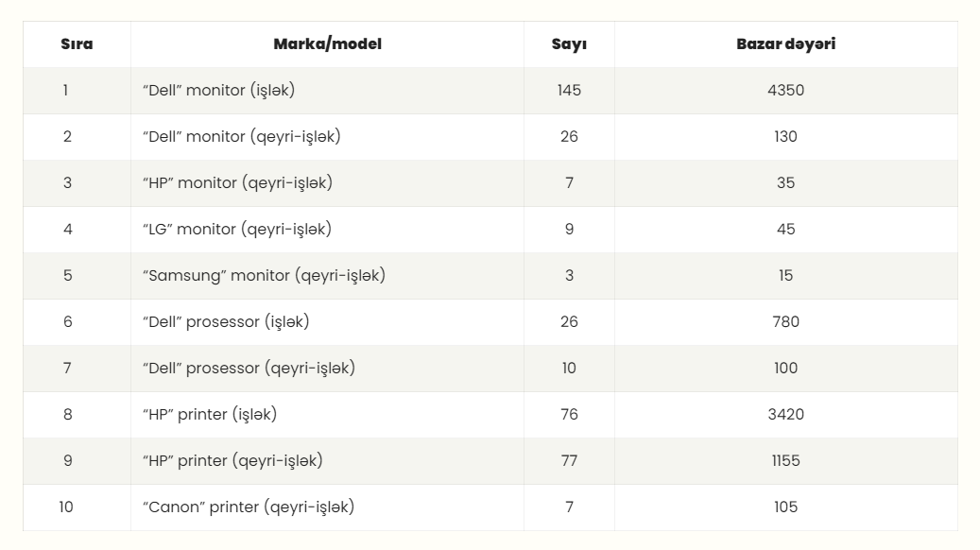Click the market value 780 cell
Viewport: 980px width, 550px height.
click(x=785, y=322)
